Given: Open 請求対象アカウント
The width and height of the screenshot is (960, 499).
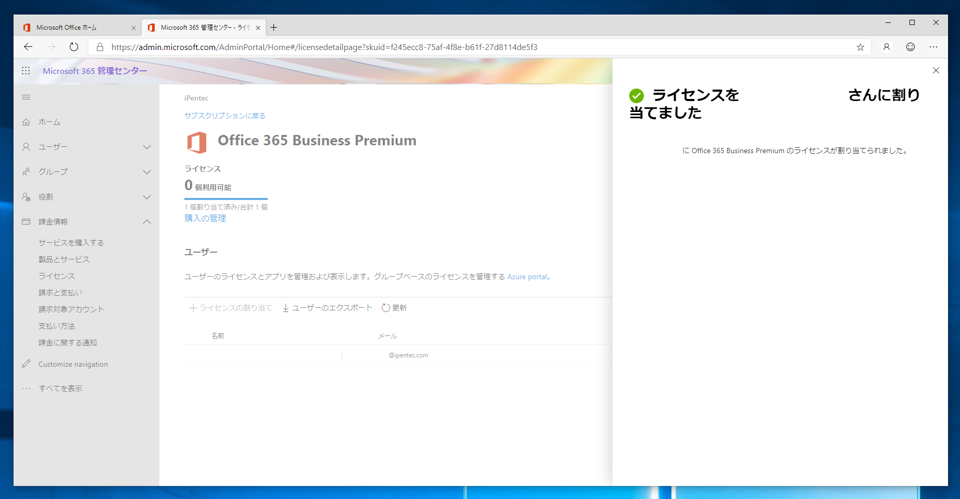Looking at the screenshot, I should click(71, 309).
